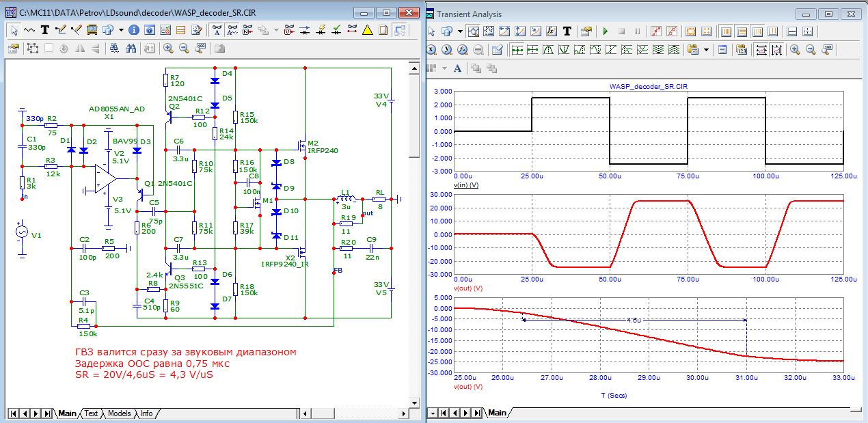The image size is (868, 423).
Task: Zoom out in Transient Analysis toolbar
Action: coord(811,50)
